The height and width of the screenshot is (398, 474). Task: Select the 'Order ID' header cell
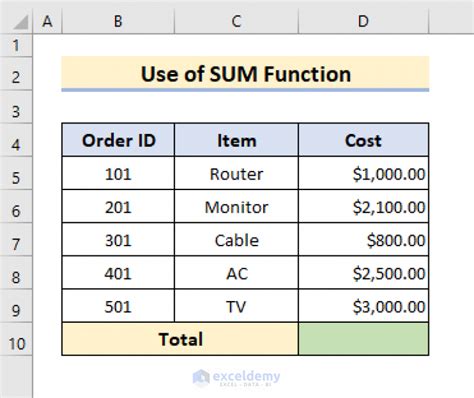coord(118,140)
